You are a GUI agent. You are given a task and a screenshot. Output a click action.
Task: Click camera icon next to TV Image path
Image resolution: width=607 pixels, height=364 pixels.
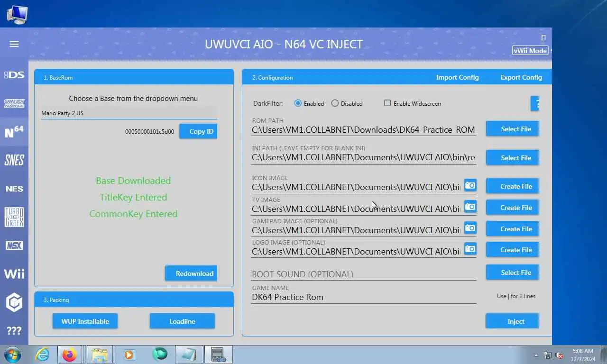[470, 207]
